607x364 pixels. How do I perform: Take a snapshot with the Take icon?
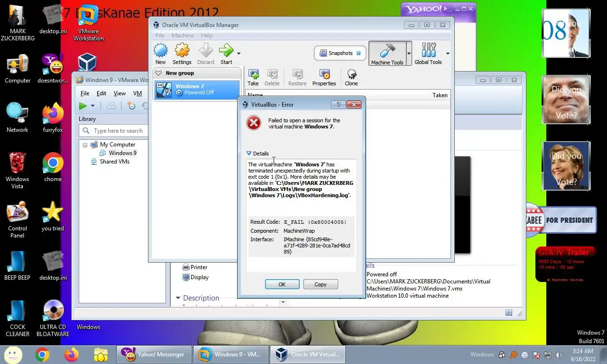pyautogui.click(x=253, y=78)
